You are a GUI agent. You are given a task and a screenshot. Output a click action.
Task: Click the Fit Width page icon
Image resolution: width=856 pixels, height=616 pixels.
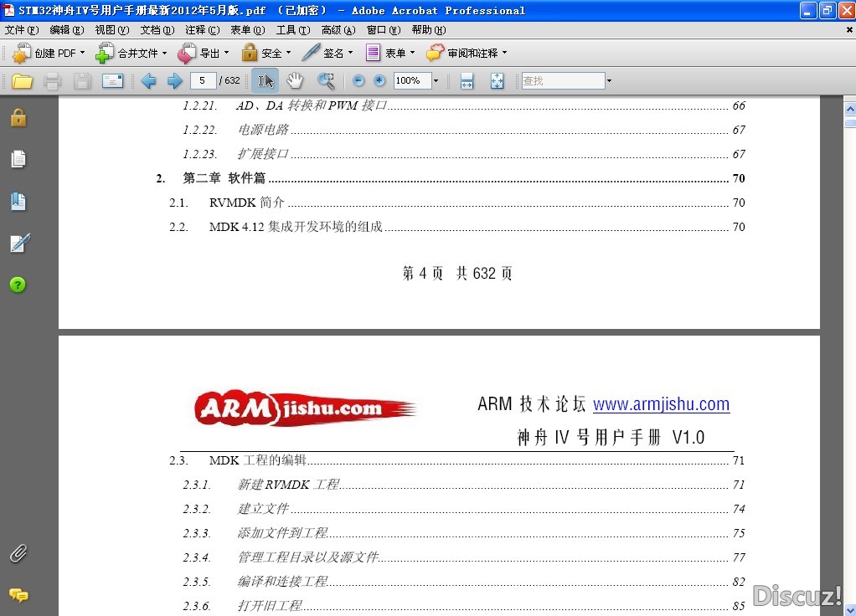(467, 81)
